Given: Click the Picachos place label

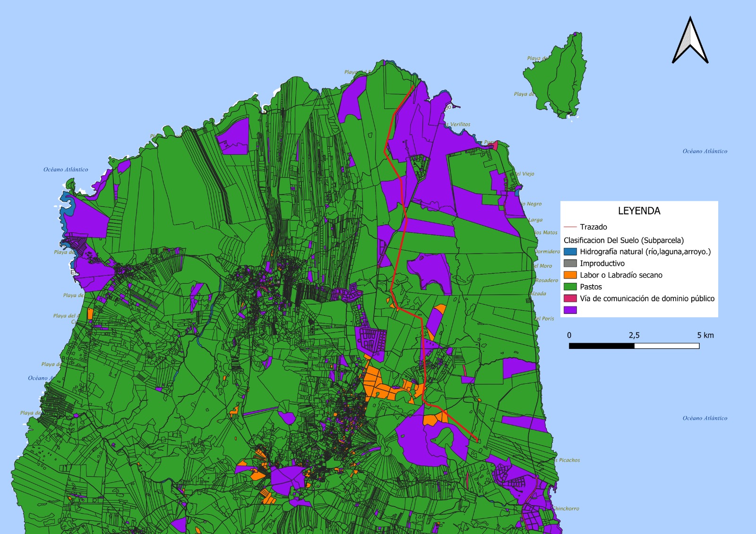Looking at the screenshot, I should pos(569,460).
